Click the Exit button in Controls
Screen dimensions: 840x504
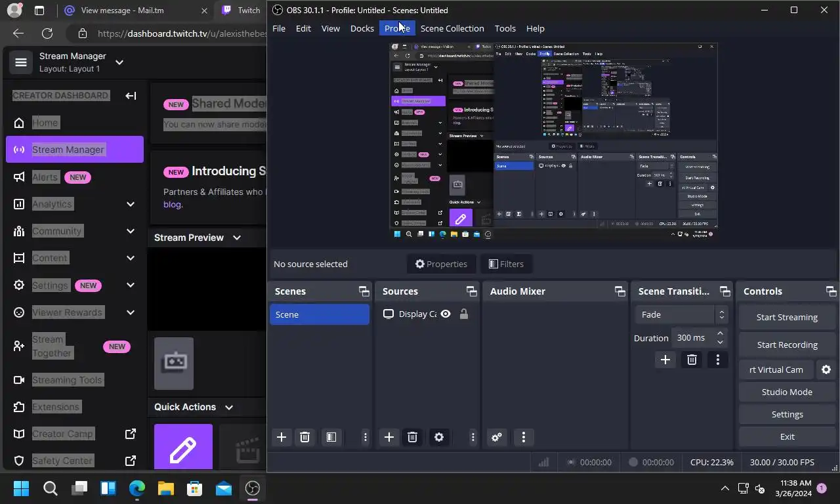tap(787, 436)
